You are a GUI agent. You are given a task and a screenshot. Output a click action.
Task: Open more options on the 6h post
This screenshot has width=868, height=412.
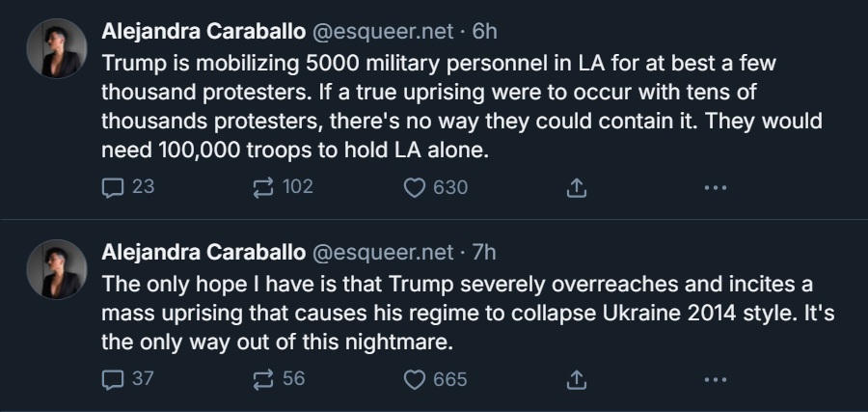pyautogui.click(x=715, y=187)
